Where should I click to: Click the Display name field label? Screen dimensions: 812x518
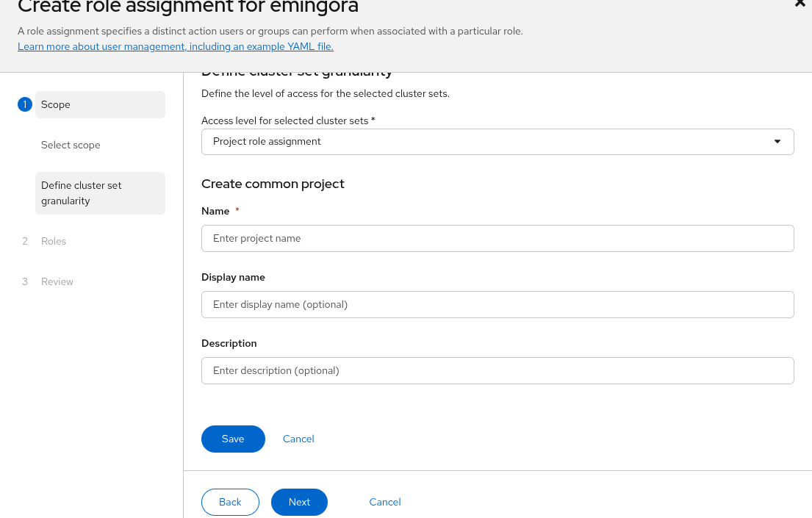pyautogui.click(x=233, y=277)
